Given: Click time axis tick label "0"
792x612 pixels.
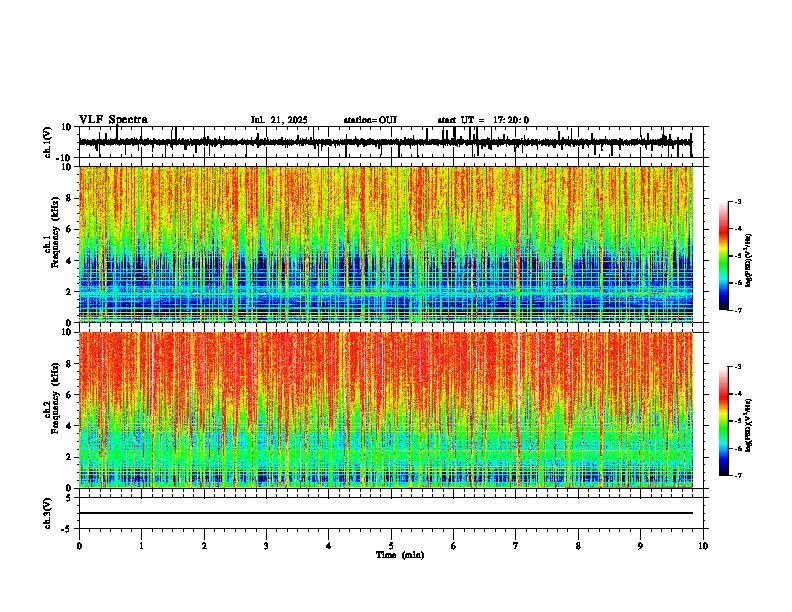Looking at the screenshot, I should (79, 546).
